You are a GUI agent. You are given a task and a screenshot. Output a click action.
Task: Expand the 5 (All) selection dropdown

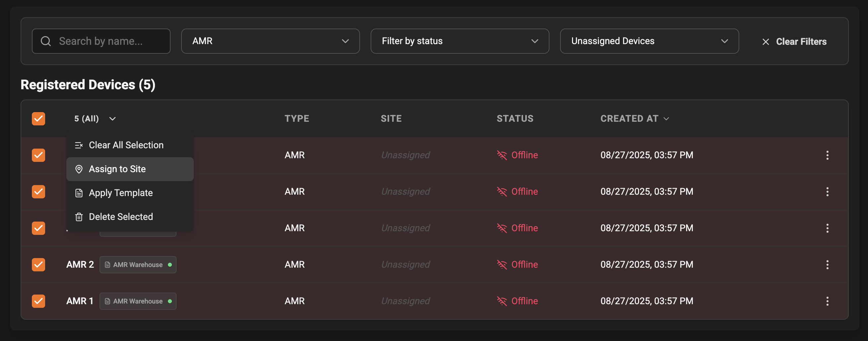(112, 119)
